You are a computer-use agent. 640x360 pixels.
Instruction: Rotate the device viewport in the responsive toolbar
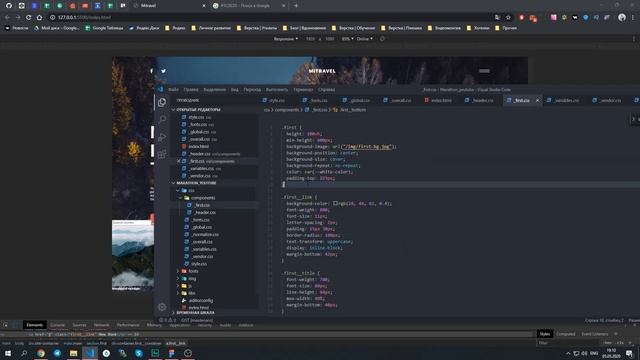(382, 39)
